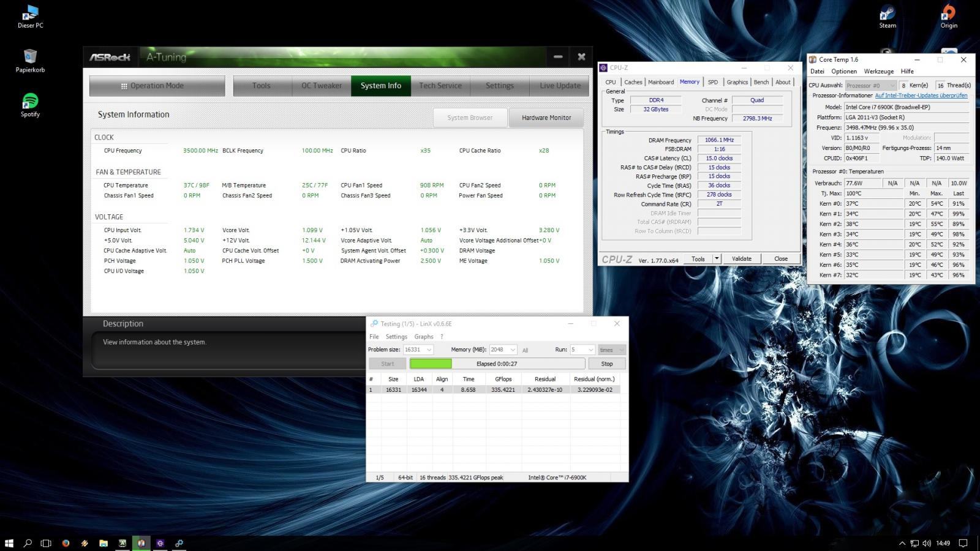The height and width of the screenshot is (551, 980).
Task: Open the File menu in LinX
Action: (374, 337)
